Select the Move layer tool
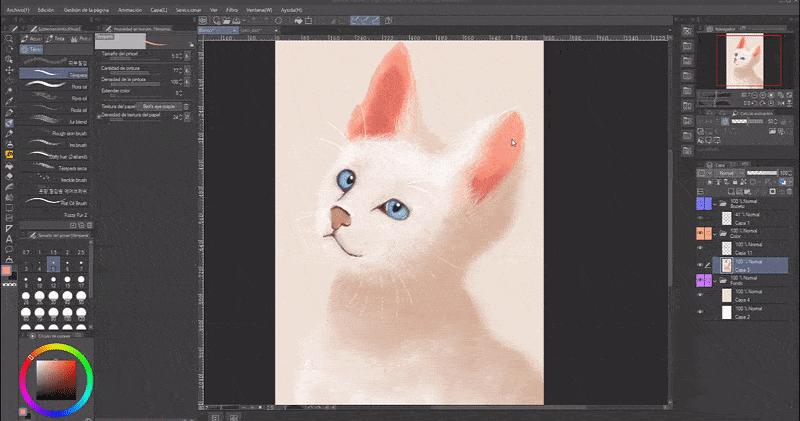 click(9, 70)
